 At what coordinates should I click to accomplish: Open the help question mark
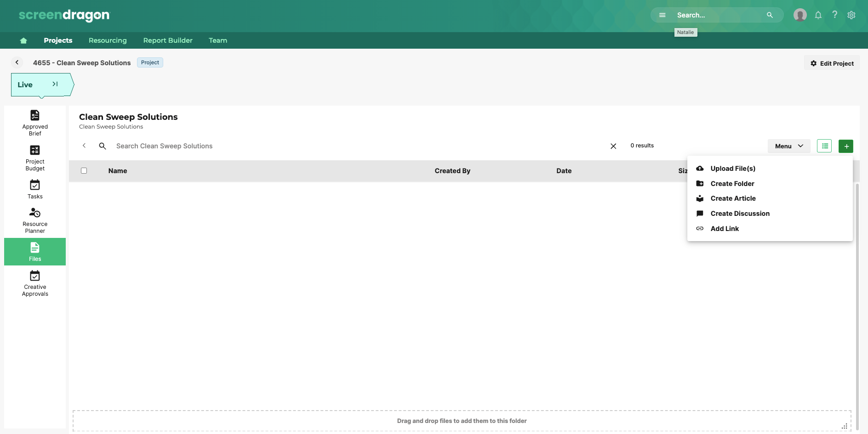pyautogui.click(x=835, y=15)
